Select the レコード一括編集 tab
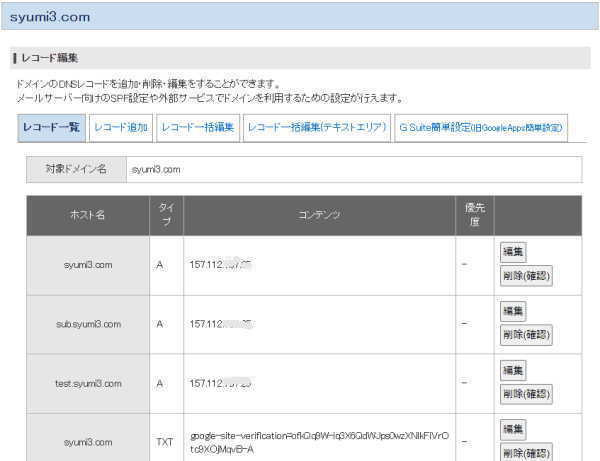 point(197,128)
